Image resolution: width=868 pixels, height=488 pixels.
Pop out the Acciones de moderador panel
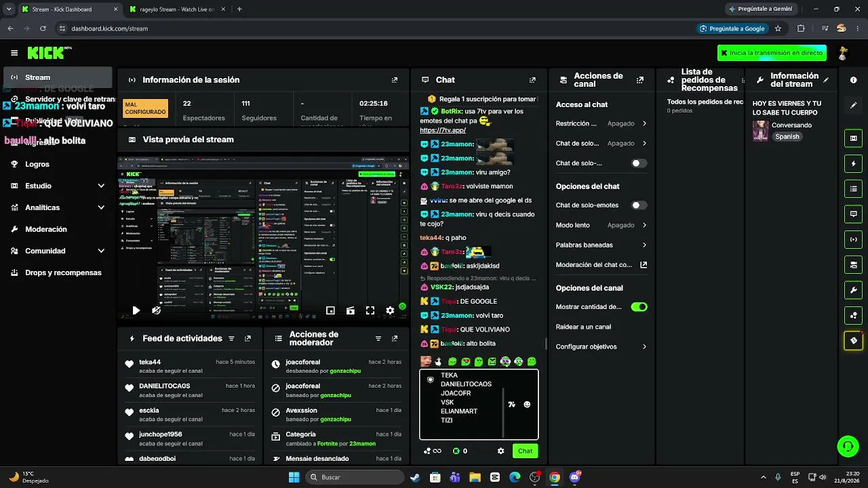[395, 338]
